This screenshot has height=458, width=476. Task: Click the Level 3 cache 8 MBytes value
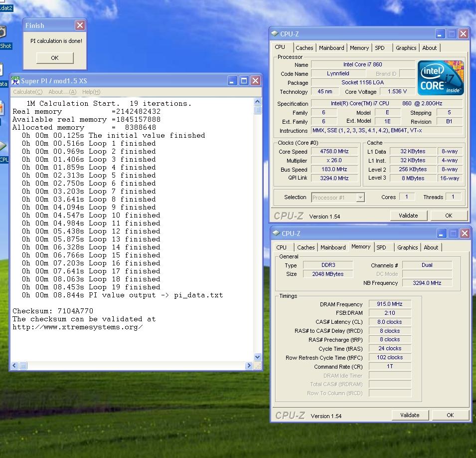pyautogui.click(x=413, y=178)
